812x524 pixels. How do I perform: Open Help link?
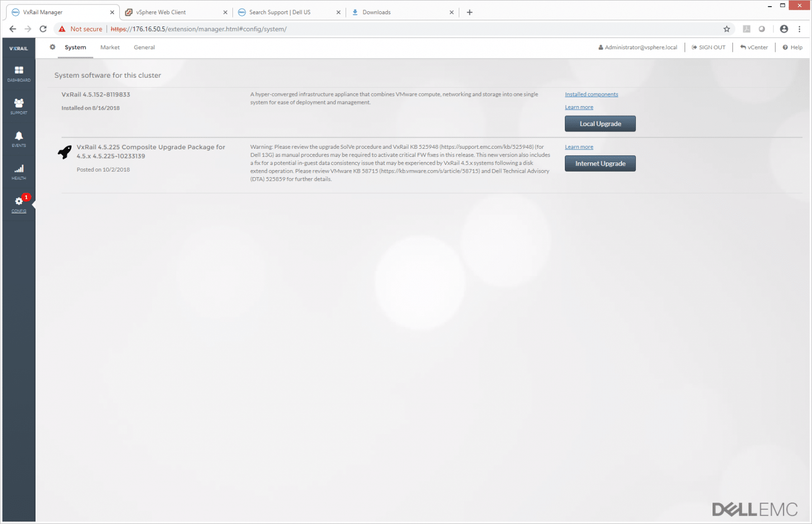793,47
